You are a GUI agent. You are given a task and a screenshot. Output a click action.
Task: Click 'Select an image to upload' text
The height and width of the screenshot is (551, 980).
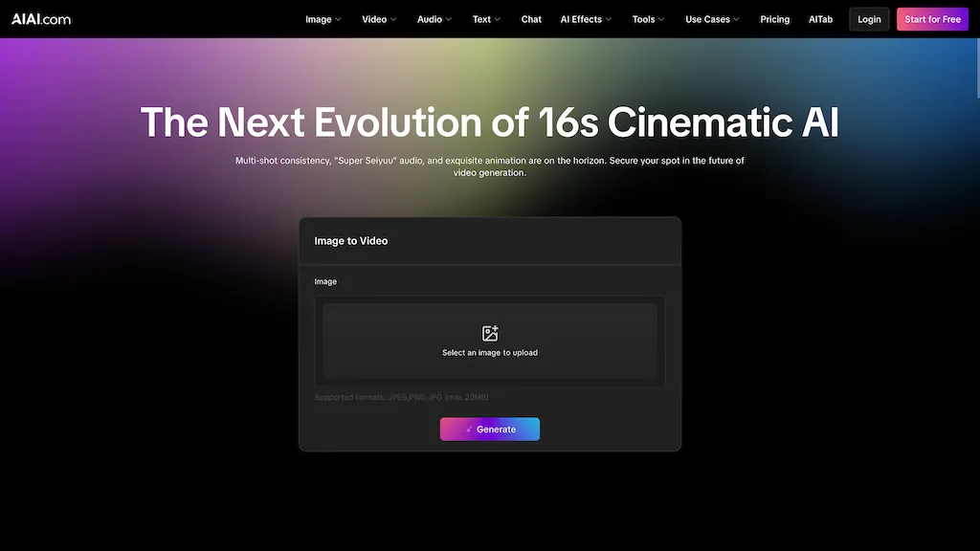pos(490,352)
